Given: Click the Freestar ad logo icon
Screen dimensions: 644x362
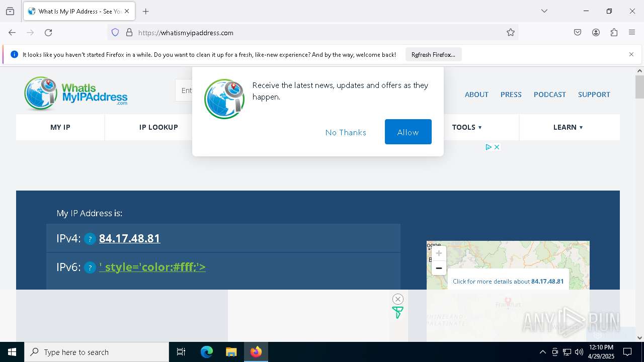Looking at the screenshot, I should click(x=397, y=313).
